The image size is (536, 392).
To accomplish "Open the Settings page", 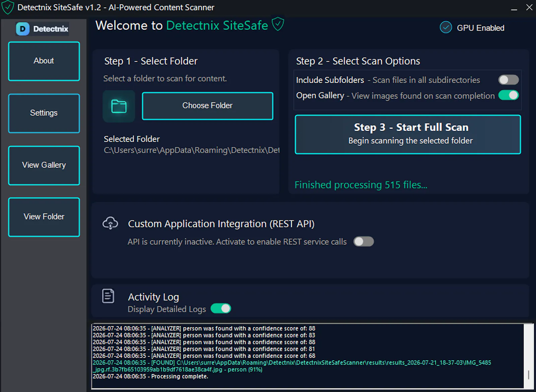I will coord(44,113).
